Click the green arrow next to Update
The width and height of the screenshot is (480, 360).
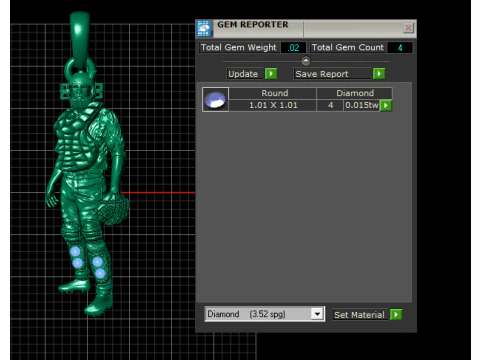click(271, 74)
